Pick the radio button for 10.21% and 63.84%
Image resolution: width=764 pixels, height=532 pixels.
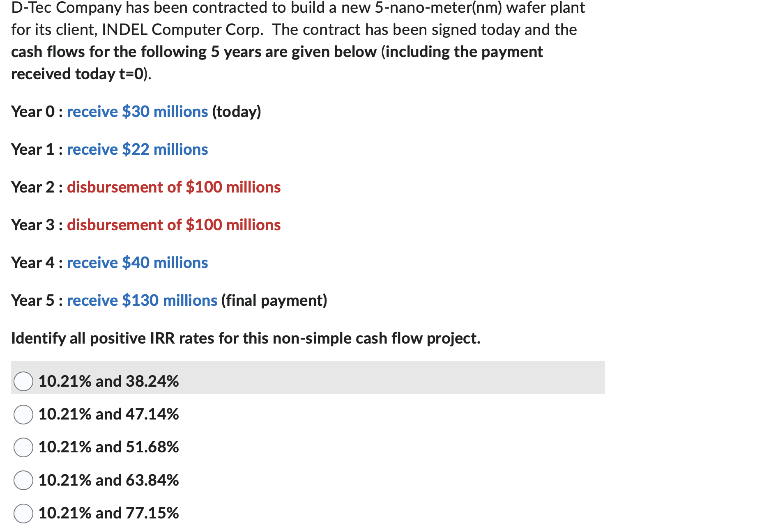[x=23, y=480]
